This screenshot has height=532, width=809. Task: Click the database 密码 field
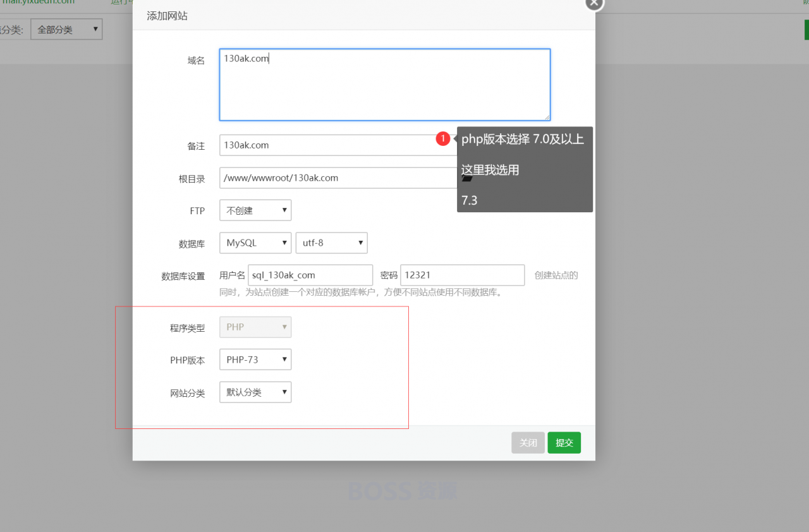click(463, 275)
